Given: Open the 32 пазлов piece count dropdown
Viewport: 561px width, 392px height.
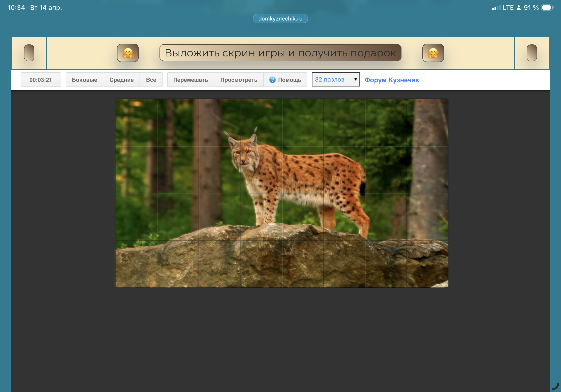Looking at the screenshot, I should pyautogui.click(x=332, y=79).
